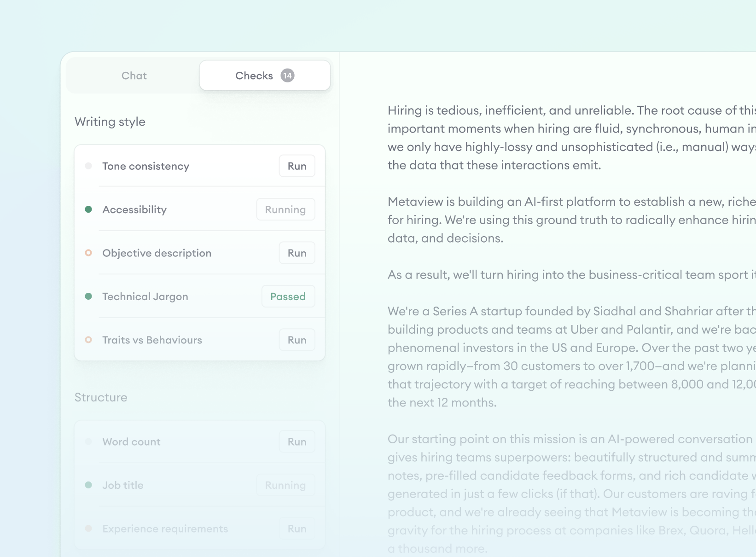Select the Job title row label

(x=123, y=485)
